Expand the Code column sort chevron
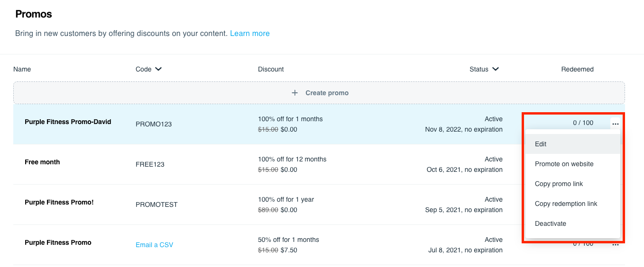The image size is (644, 267). [158, 69]
